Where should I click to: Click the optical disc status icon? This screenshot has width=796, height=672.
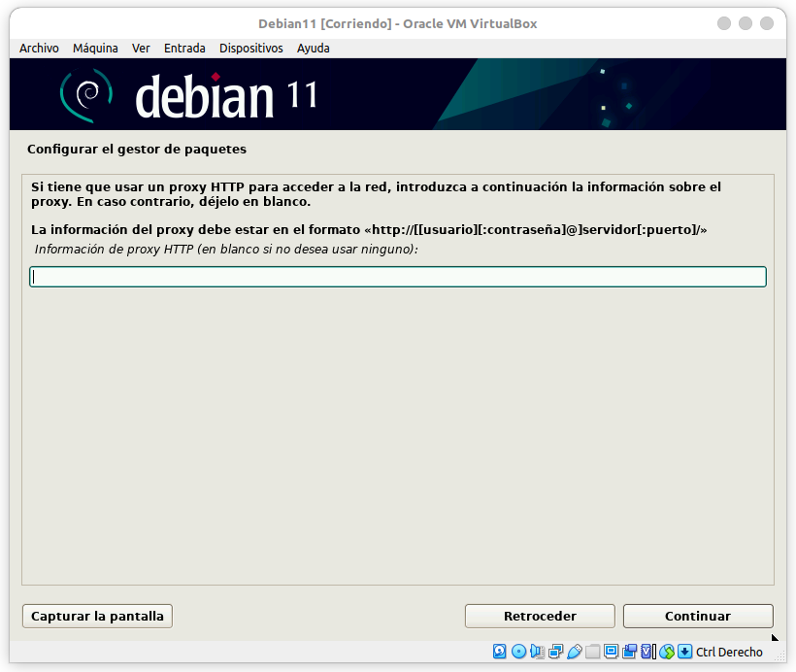(x=518, y=652)
